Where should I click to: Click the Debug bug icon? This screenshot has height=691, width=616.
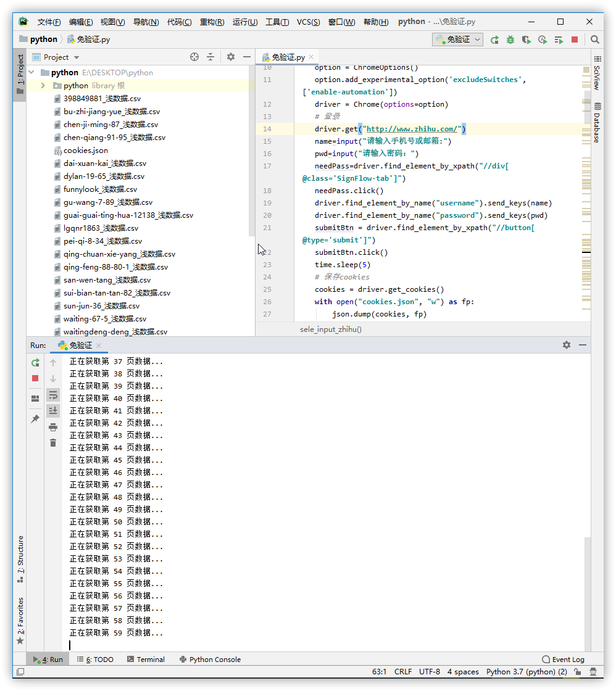(510, 39)
